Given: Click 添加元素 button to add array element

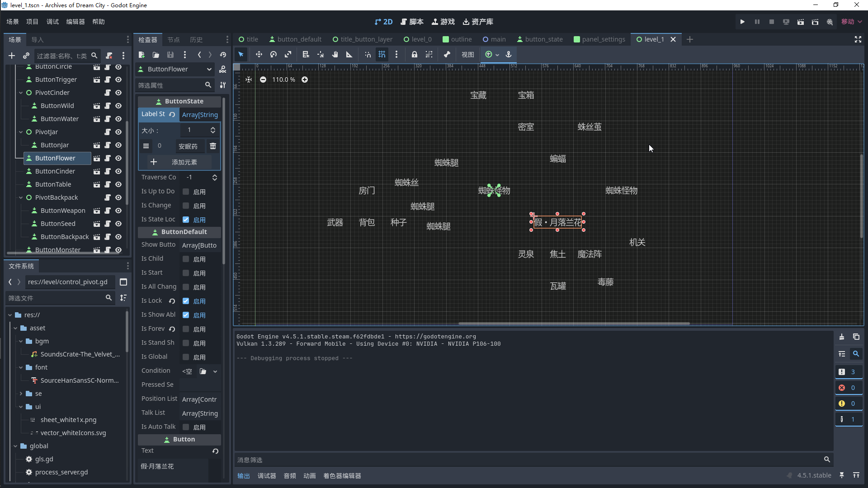Looking at the screenshot, I should click(179, 162).
